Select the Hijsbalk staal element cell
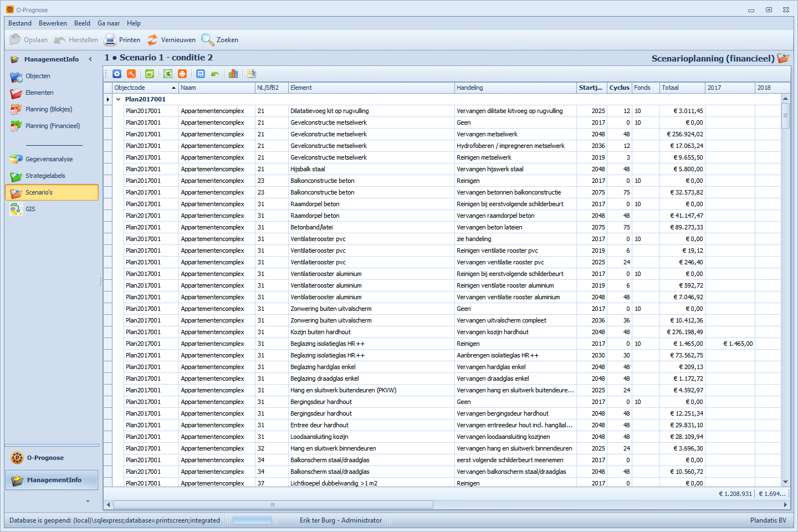798x532 pixels. pyautogui.click(x=371, y=169)
